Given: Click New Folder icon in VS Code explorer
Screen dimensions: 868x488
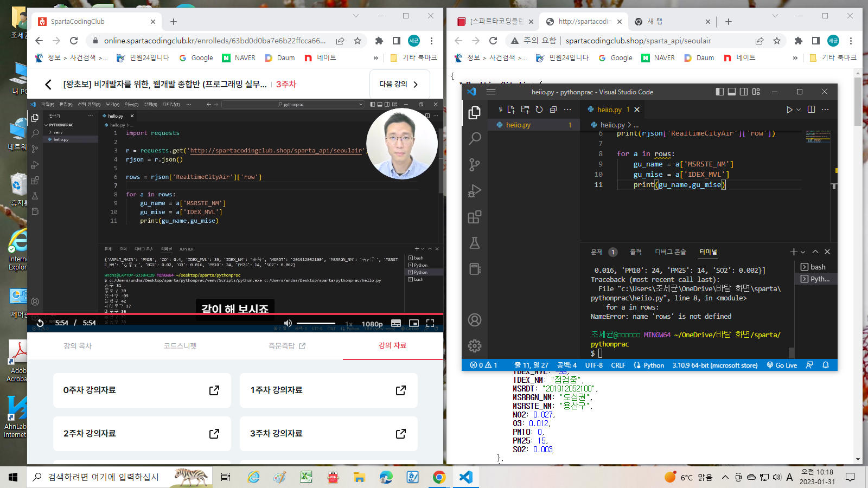Looking at the screenshot, I should (525, 110).
